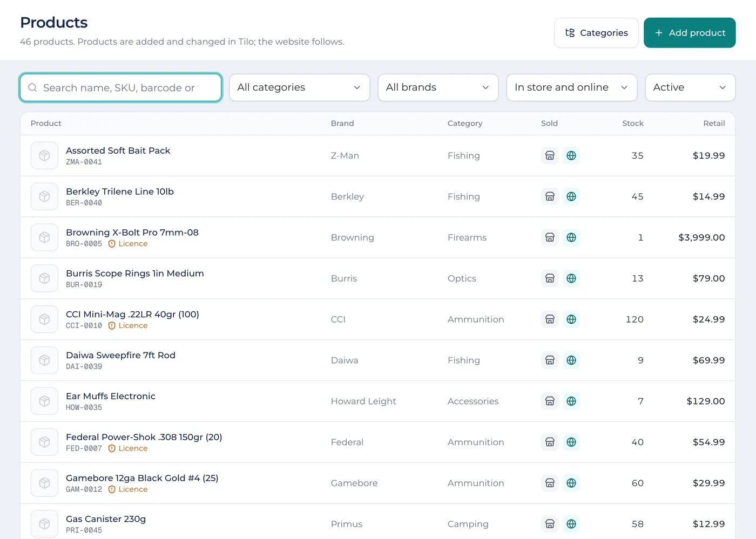Click the in-store icon for Ear Muffs Electronic
The image size is (756, 539).
[x=550, y=401]
